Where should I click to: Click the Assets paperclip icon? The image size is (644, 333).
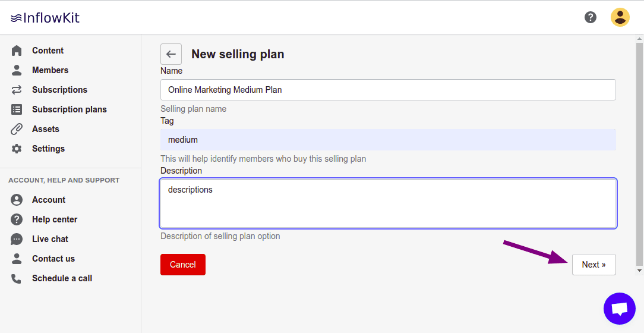pos(17,129)
